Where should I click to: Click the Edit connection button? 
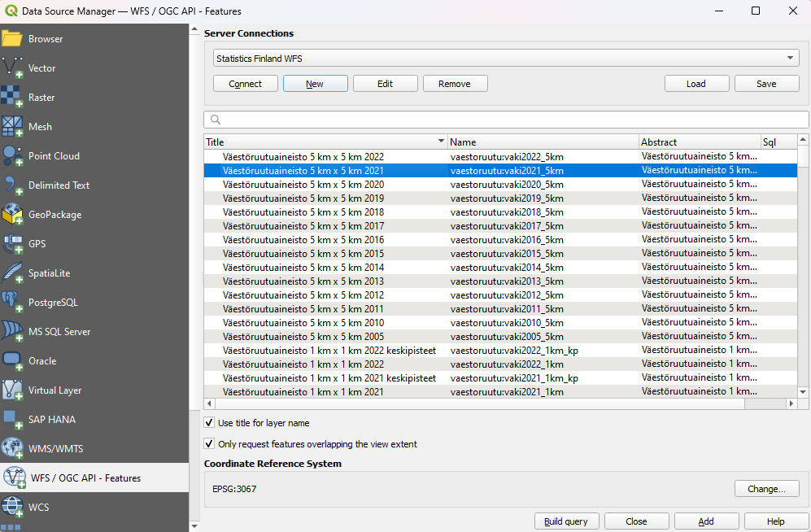(386, 83)
